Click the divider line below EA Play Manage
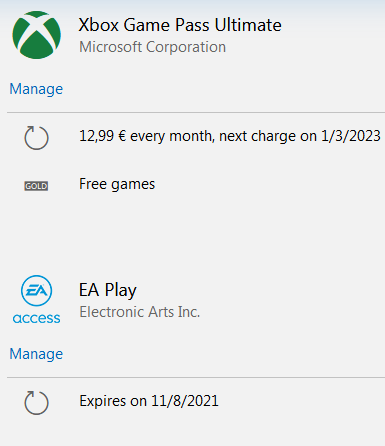 coord(196,378)
